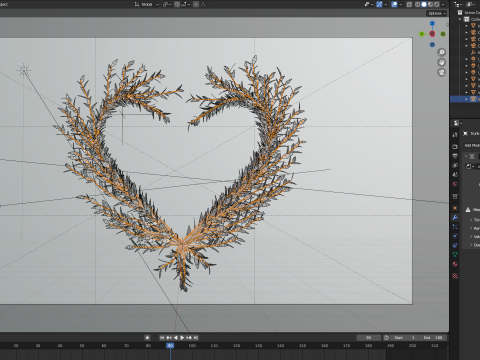
Task: Switch to solid viewport shading
Action: click(x=424, y=4)
